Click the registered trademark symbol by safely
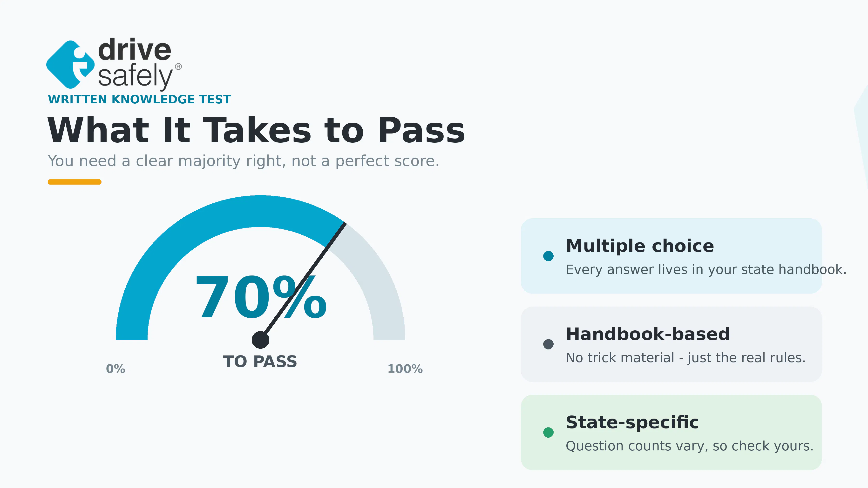The image size is (868, 488). pos(178,67)
